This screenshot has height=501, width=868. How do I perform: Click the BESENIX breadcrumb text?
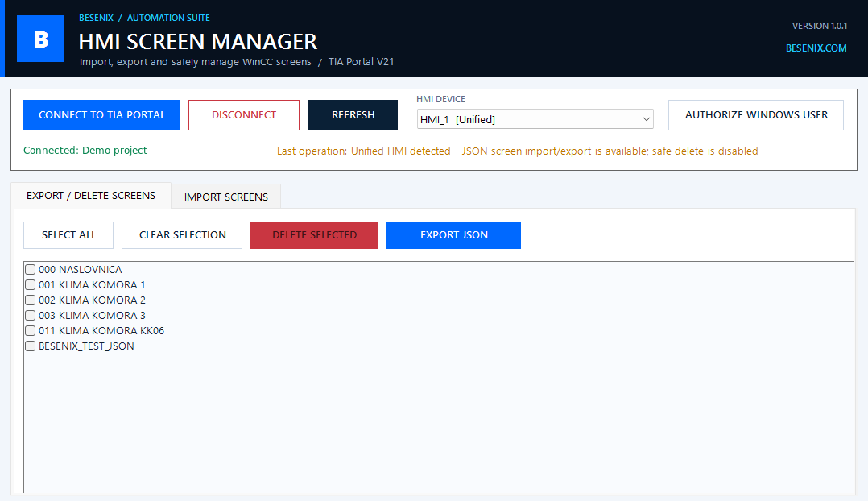pyautogui.click(x=96, y=18)
